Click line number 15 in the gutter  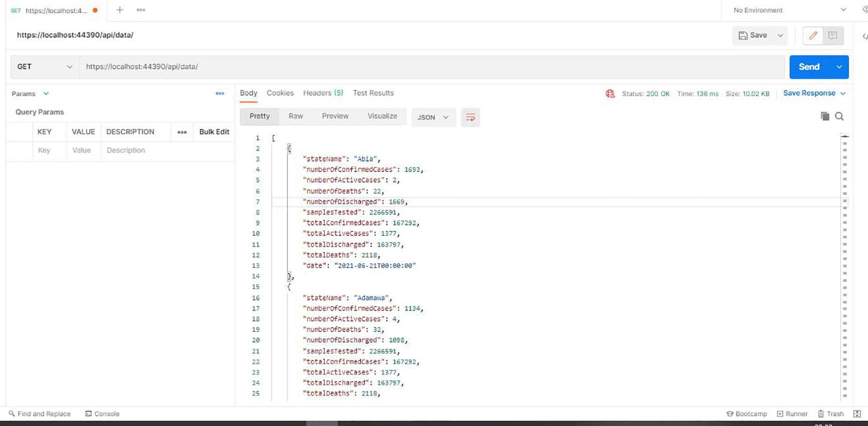click(256, 287)
